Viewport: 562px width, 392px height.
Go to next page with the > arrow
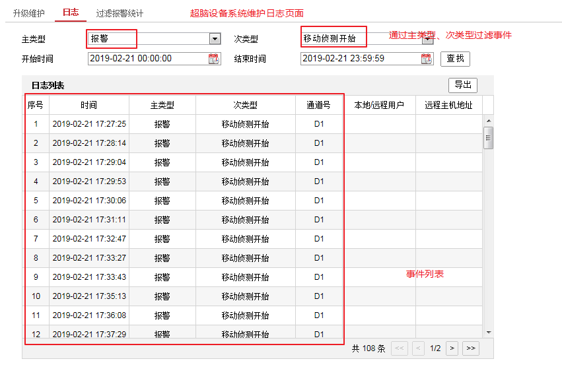pyautogui.click(x=452, y=348)
